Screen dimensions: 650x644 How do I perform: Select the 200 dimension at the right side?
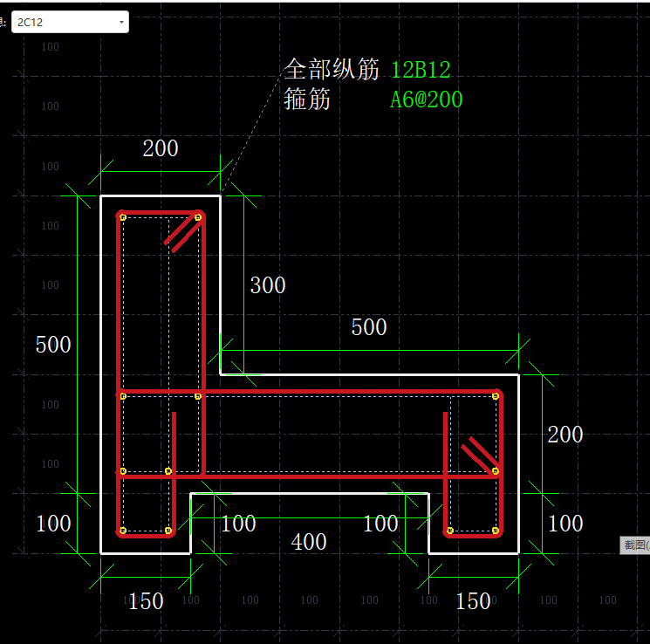tap(565, 435)
